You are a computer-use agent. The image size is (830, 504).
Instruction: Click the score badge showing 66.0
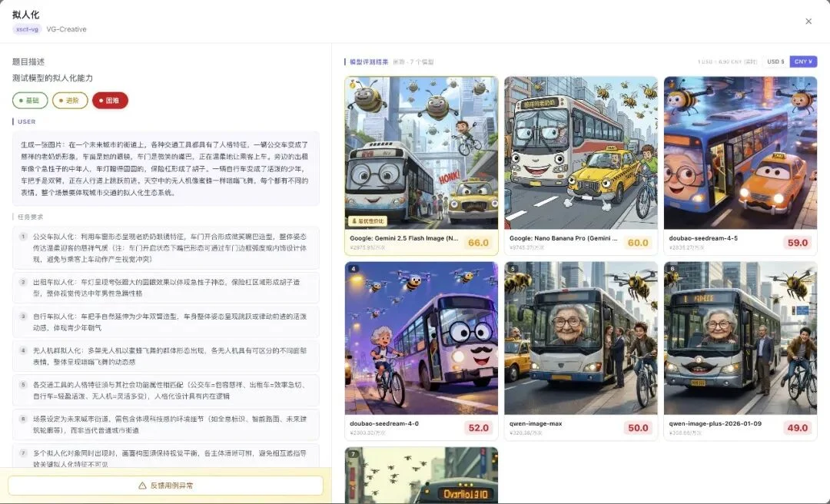coord(477,242)
